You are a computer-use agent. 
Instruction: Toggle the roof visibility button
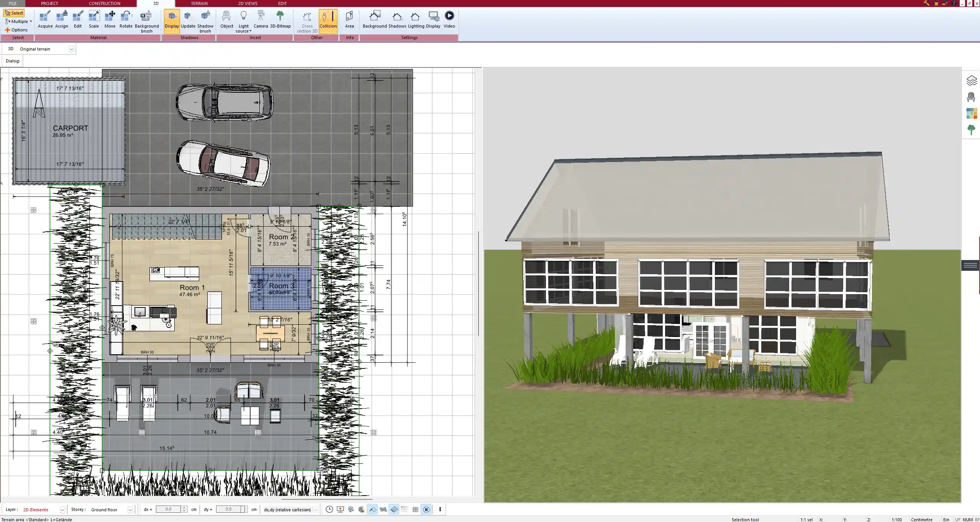372,509
